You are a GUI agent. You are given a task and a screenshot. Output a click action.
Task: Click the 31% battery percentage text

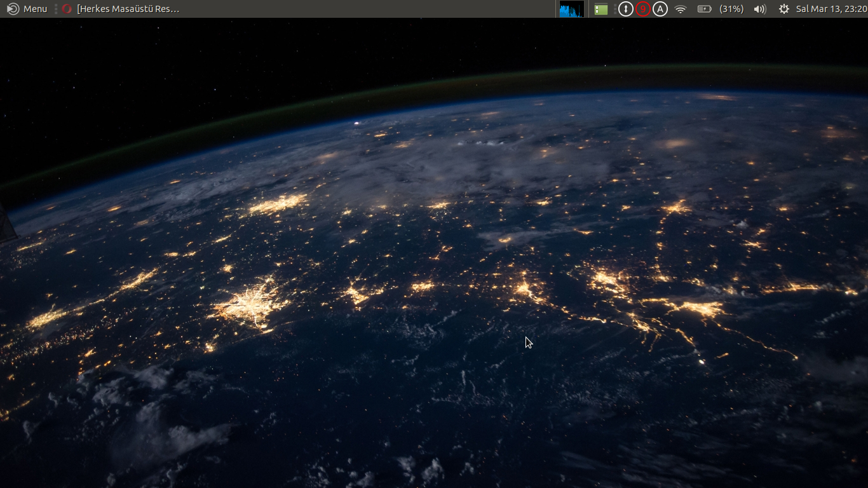(731, 9)
